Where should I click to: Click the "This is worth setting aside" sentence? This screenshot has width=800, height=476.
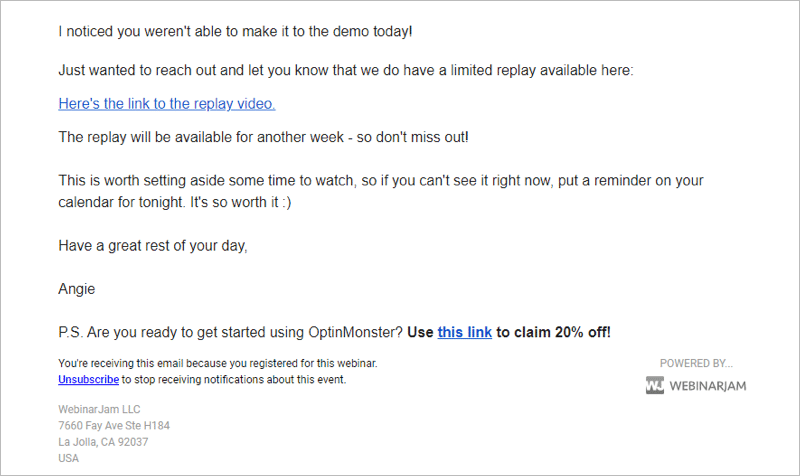pyautogui.click(x=381, y=181)
